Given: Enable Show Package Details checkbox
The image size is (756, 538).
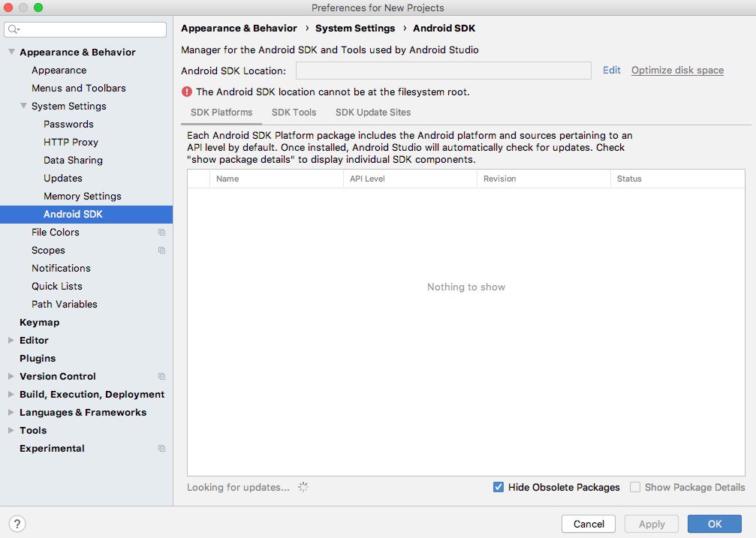Looking at the screenshot, I should coord(635,487).
